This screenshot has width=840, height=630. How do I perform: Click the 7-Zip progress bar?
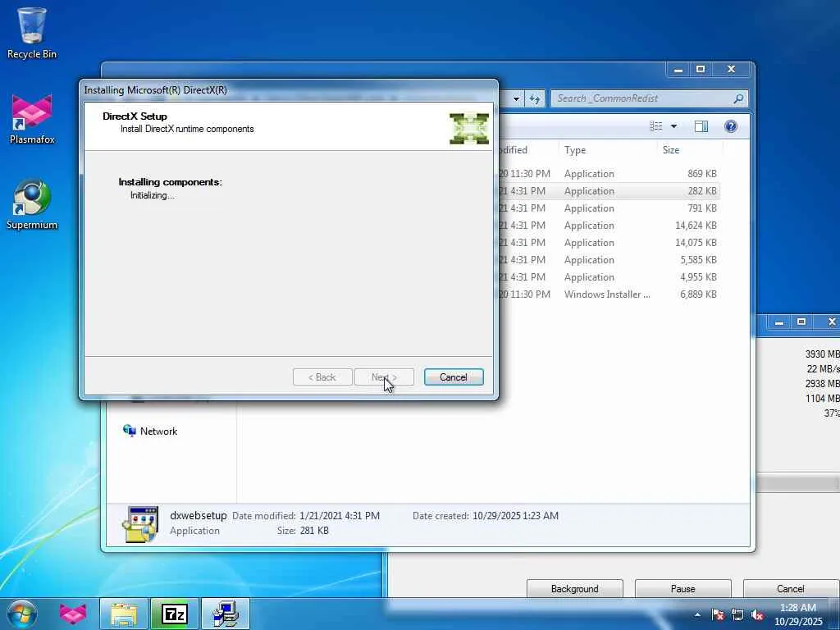pyautogui.click(x=797, y=484)
